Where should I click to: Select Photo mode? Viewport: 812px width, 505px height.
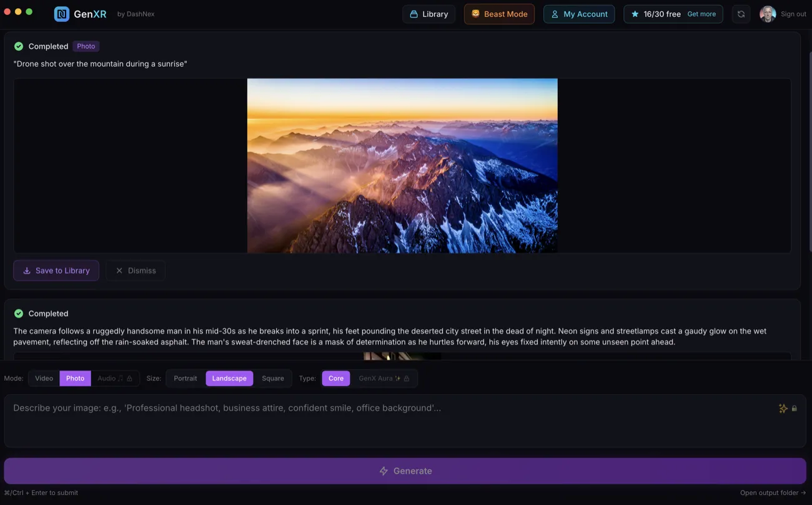[x=75, y=378]
